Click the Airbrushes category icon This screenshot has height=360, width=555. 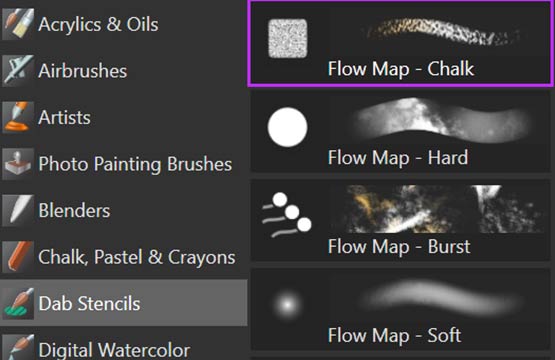point(18,70)
